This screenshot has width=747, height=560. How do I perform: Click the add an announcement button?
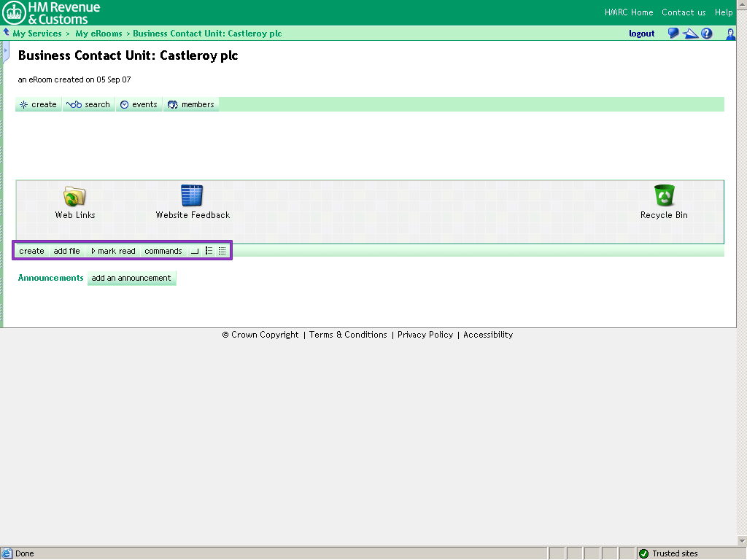(131, 278)
